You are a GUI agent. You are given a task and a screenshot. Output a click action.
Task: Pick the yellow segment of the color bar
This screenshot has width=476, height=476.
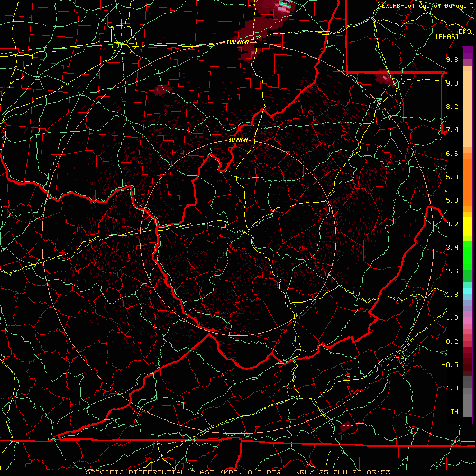click(x=467, y=226)
